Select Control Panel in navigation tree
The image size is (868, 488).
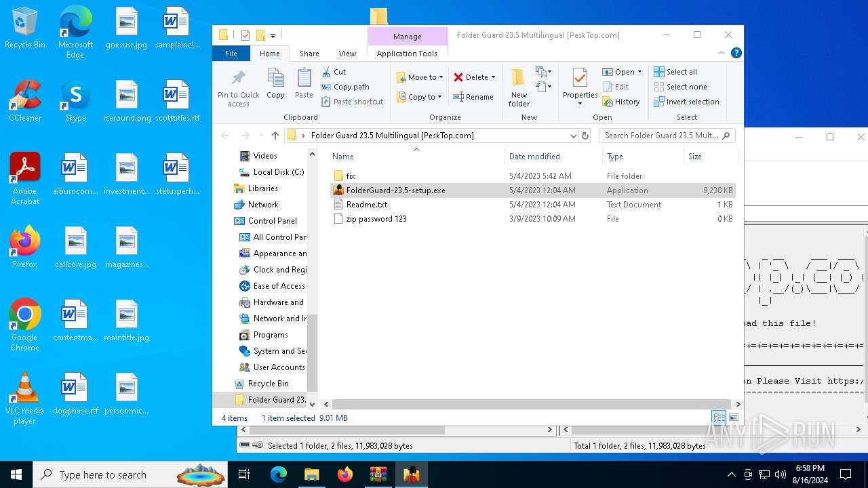pos(265,221)
